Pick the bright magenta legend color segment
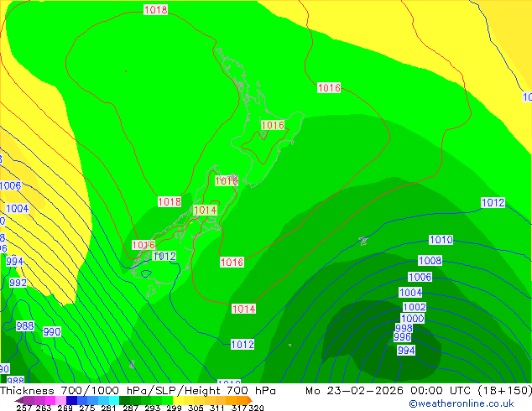 tap(50, 400)
